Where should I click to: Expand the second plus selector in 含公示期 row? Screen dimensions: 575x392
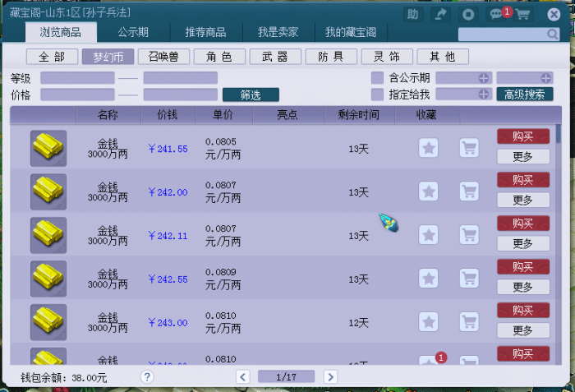pyautogui.click(x=545, y=78)
